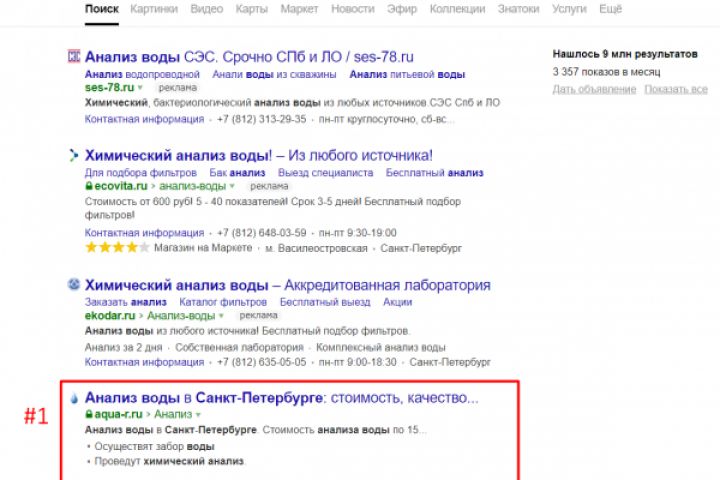Click the 3 357 показов в месяц text

(x=607, y=72)
